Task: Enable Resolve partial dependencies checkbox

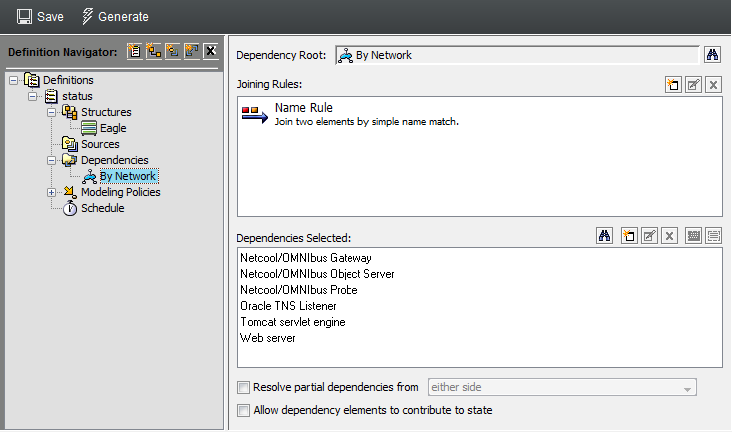Action: (243, 387)
